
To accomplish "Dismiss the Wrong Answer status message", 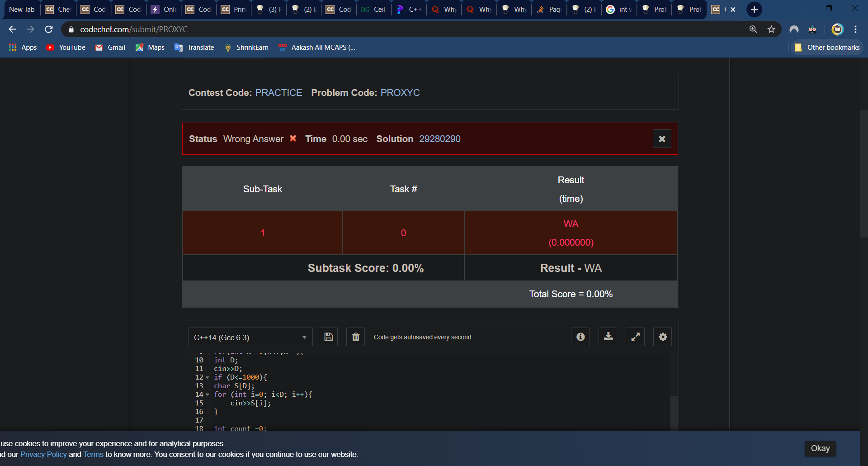I will pyautogui.click(x=662, y=139).
